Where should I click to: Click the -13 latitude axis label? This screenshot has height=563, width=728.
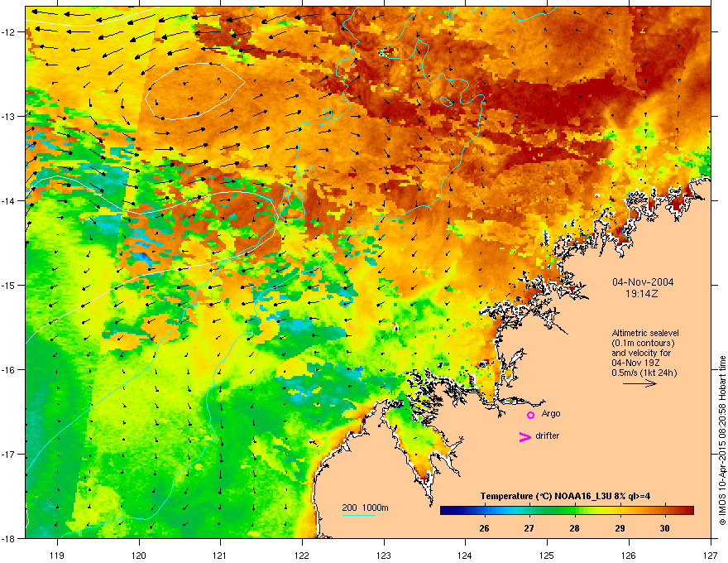click(x=9, y=116)
